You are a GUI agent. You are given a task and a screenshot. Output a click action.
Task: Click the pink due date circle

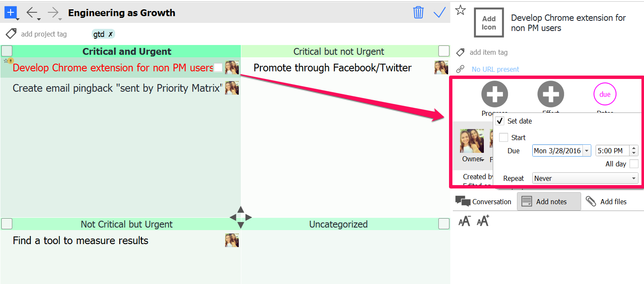[604, 94]
